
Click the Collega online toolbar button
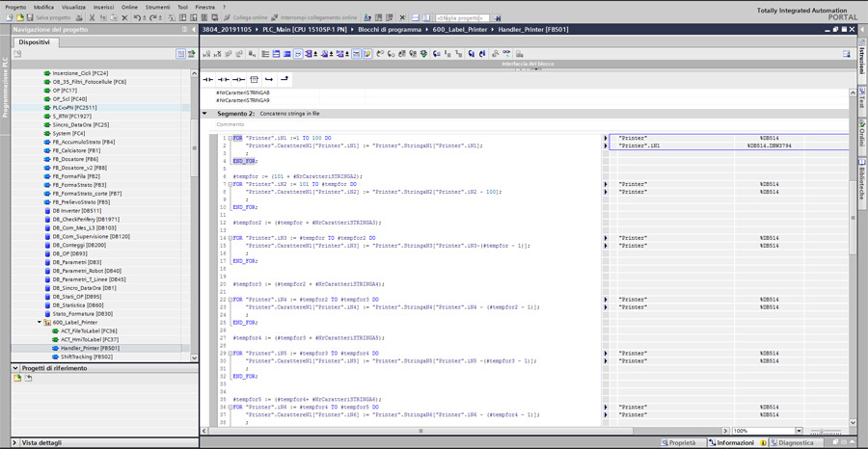coord(245,17)
